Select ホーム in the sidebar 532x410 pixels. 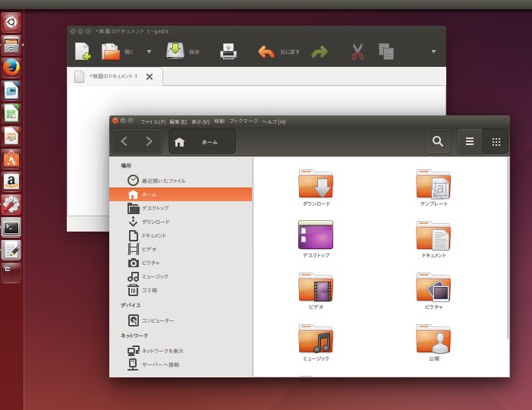click(x=181, y=194)
